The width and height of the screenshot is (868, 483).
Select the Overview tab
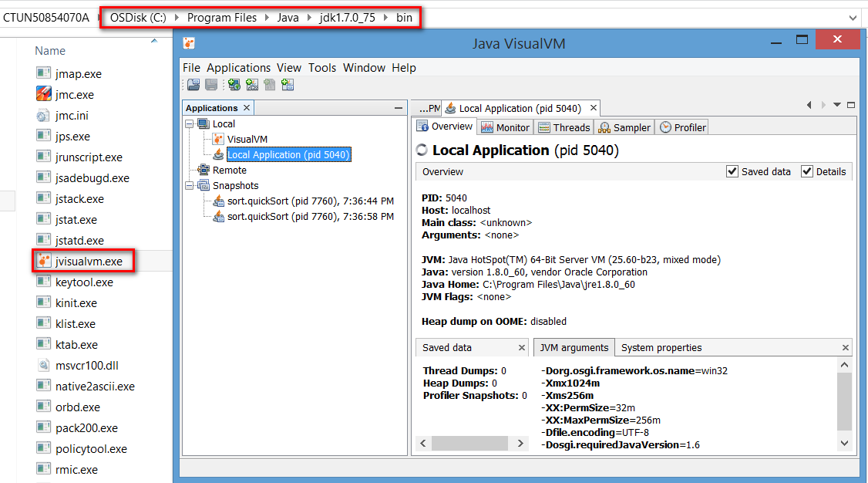click(445, 127)
